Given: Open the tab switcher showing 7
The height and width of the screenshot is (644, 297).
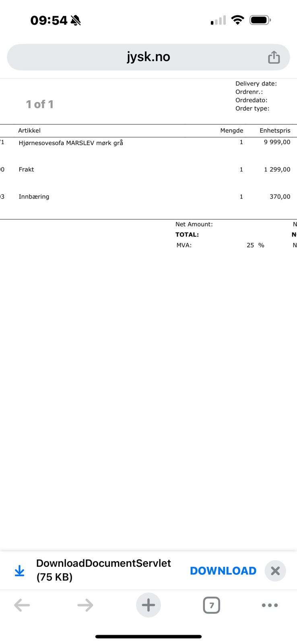Looking at the screenshot, I should 212,605.
